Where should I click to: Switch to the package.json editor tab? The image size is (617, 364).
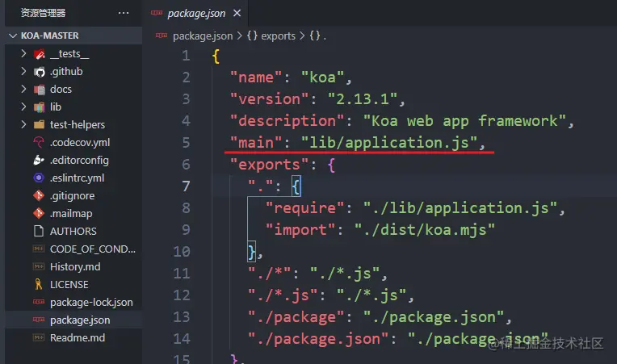(196, 14)
